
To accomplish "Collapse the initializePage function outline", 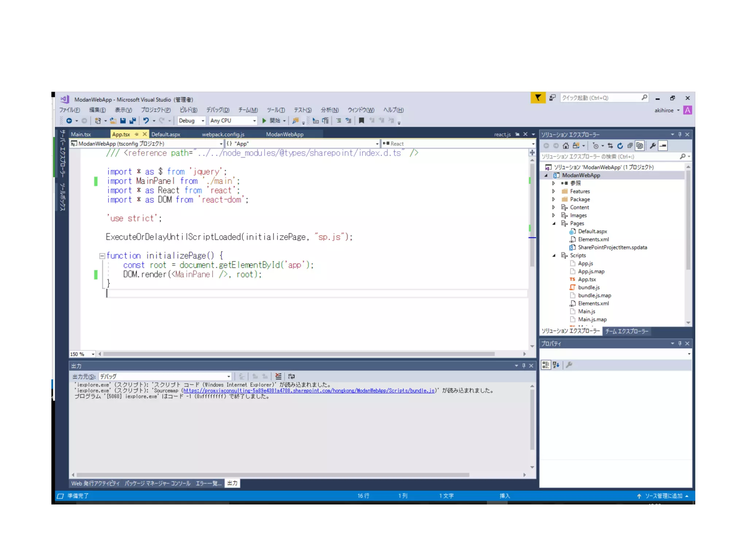I will 102,256.
